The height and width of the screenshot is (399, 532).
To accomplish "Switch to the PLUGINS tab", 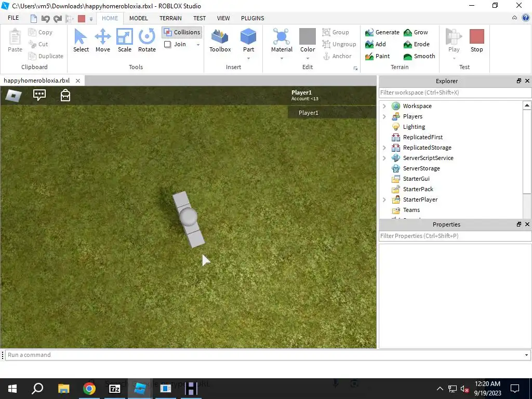I will 252,18.
